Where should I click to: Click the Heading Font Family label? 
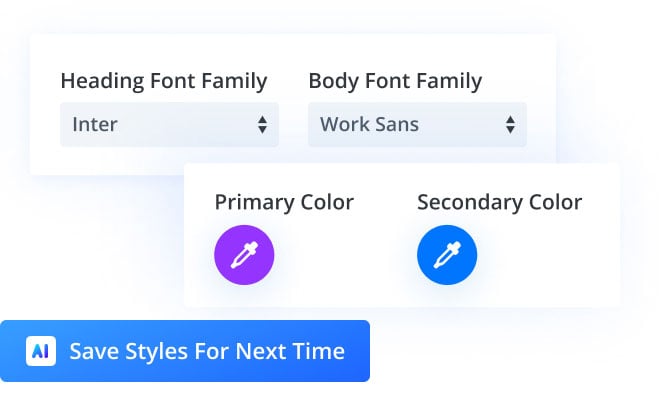pyautogui.click(x=164, y=81)
